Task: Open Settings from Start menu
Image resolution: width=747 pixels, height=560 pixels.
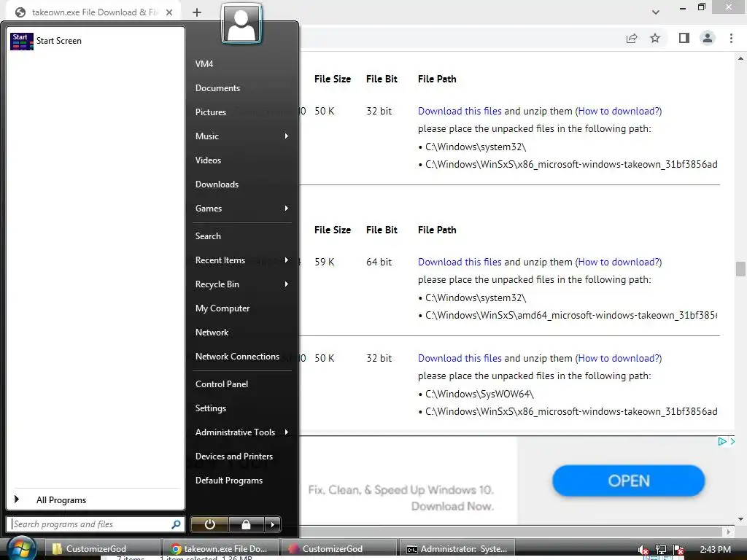Action: click(211, 408)
